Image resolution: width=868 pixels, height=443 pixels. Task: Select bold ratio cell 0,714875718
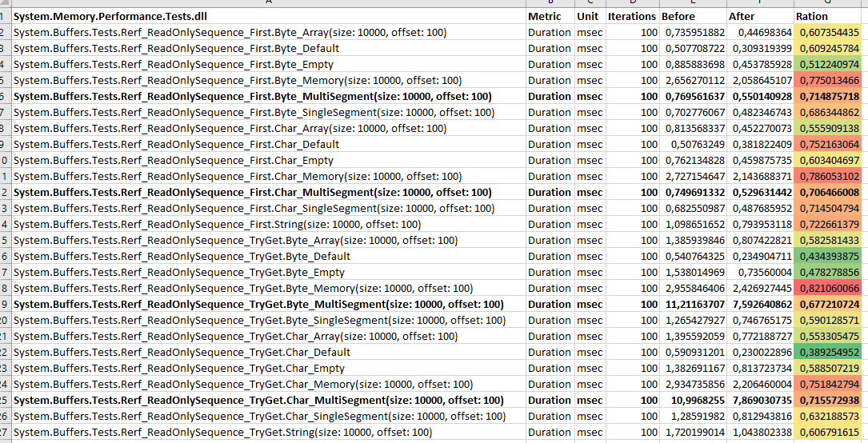point(828,96)
